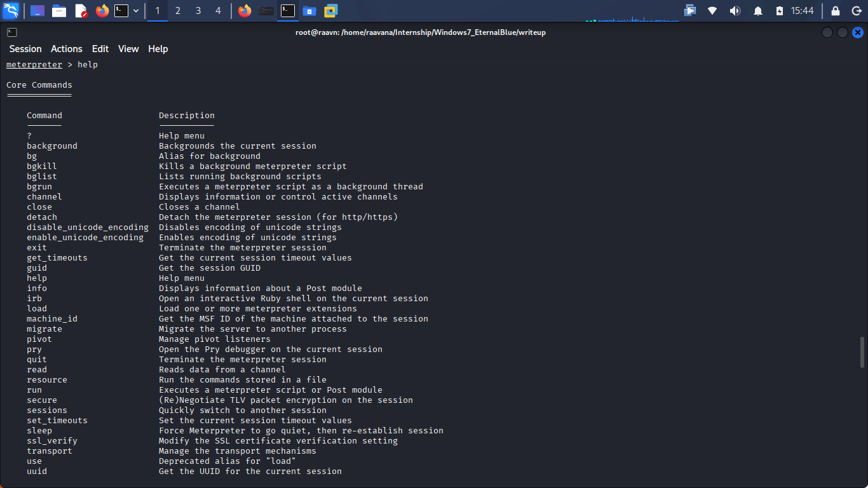Click the transport command text
Viewport: 868px width, 488px height.
[x=50, y=451]
